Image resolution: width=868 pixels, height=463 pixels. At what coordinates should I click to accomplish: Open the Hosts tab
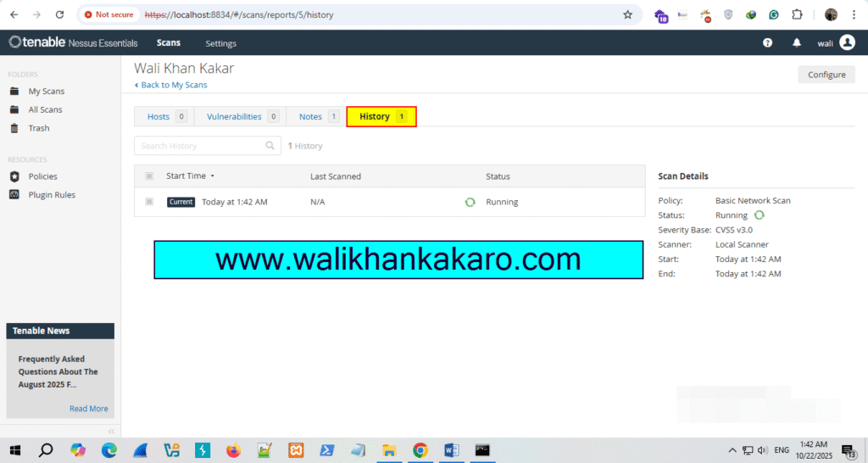click(x=164, y=116)
